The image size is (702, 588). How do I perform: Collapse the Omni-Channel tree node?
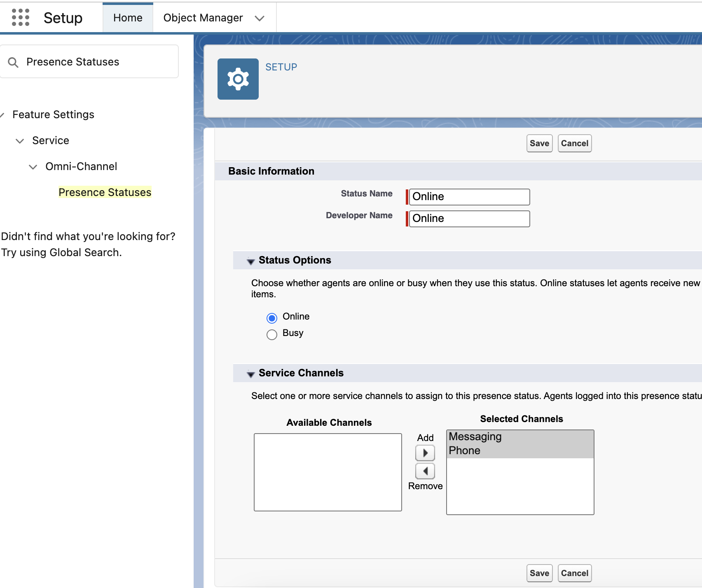[33, 167]
